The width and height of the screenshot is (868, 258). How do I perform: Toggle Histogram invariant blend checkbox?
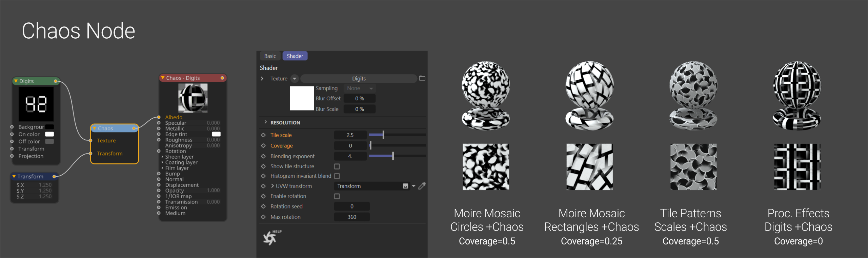tap(337, 176)
